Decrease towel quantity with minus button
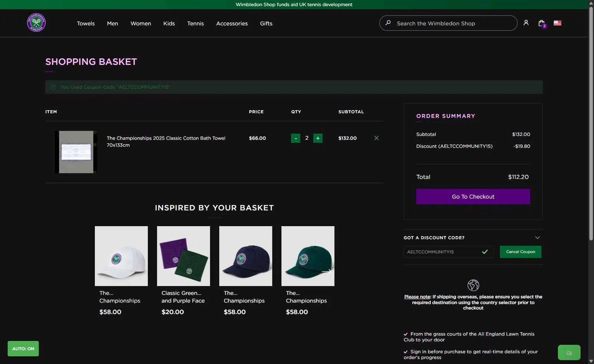Viewport: 594px width, 364px height. point(296,138)
